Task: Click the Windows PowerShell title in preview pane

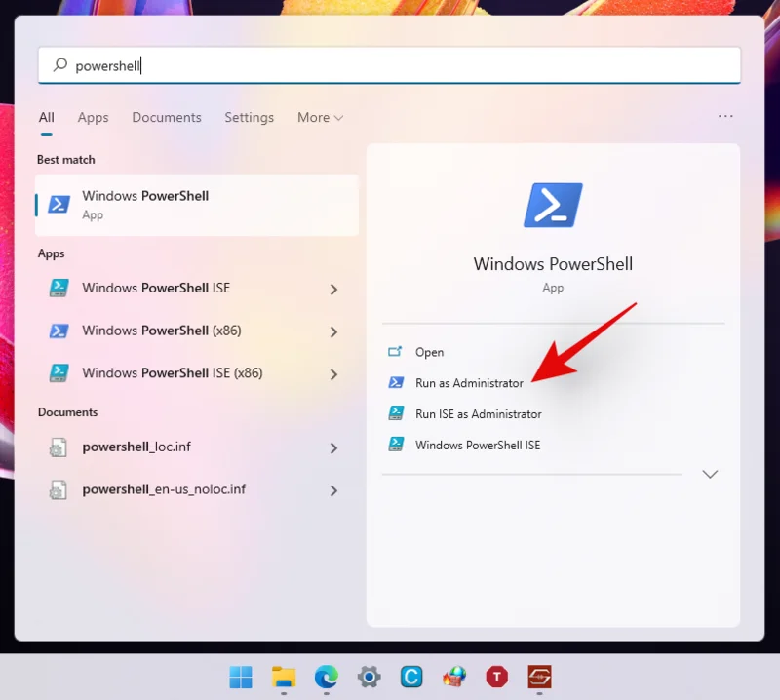Action: 553,264
